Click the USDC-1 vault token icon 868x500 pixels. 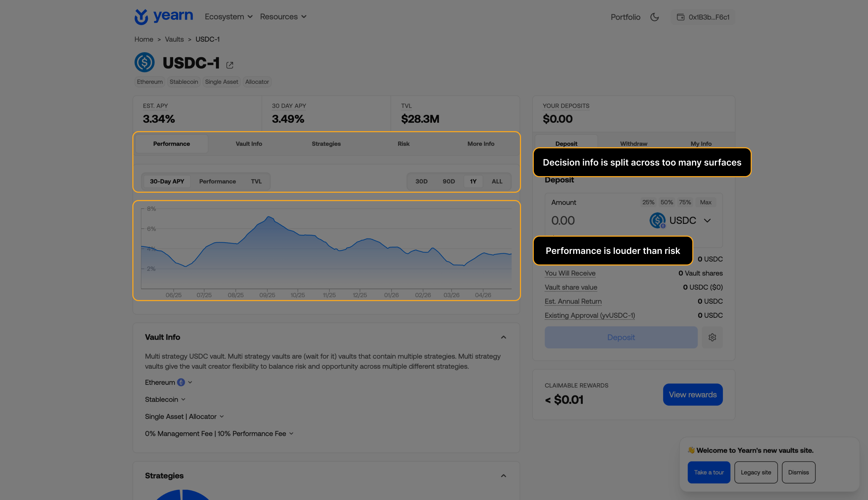click(144, 62)
